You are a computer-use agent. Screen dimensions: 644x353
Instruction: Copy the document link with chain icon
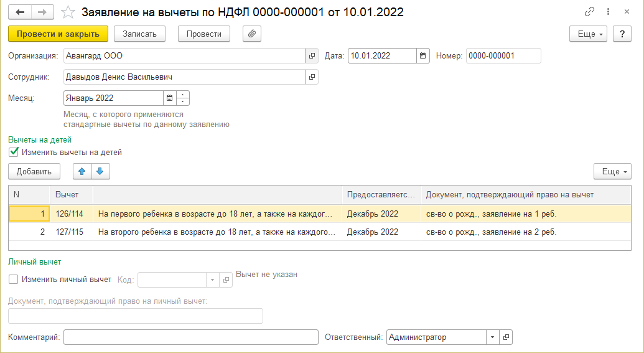[x=589, y=12]
